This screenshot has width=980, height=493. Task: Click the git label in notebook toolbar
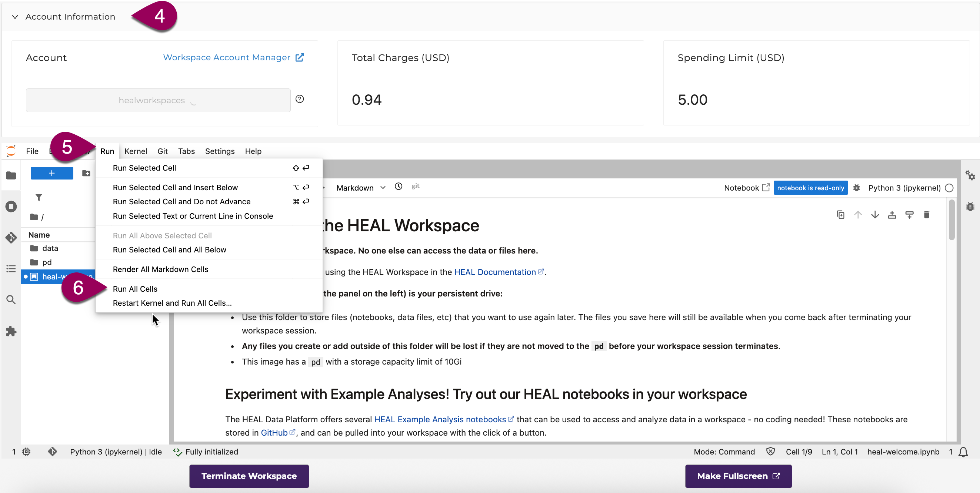tap(416, 186)
